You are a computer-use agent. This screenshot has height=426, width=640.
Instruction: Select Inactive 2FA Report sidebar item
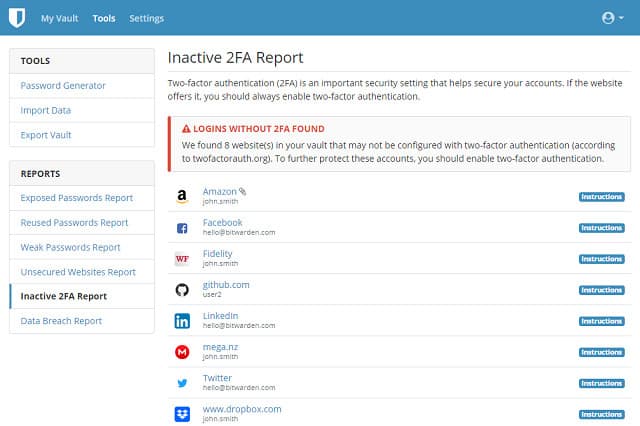(x=82, y=296)
